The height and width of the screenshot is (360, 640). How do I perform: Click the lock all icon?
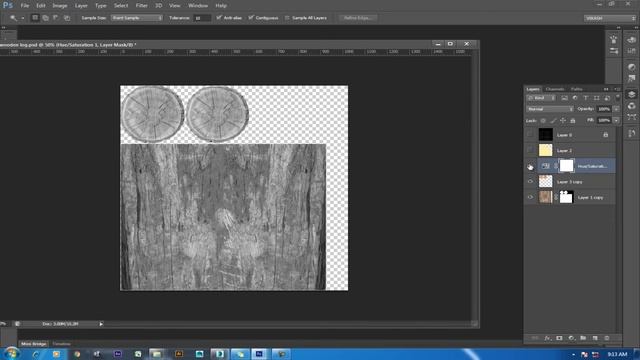point(573,121)
